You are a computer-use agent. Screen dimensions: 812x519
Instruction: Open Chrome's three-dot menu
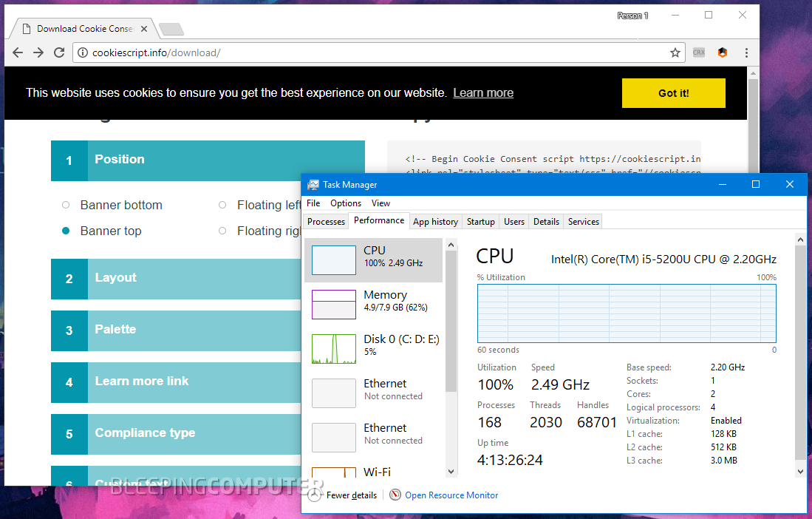coord(746,52)
